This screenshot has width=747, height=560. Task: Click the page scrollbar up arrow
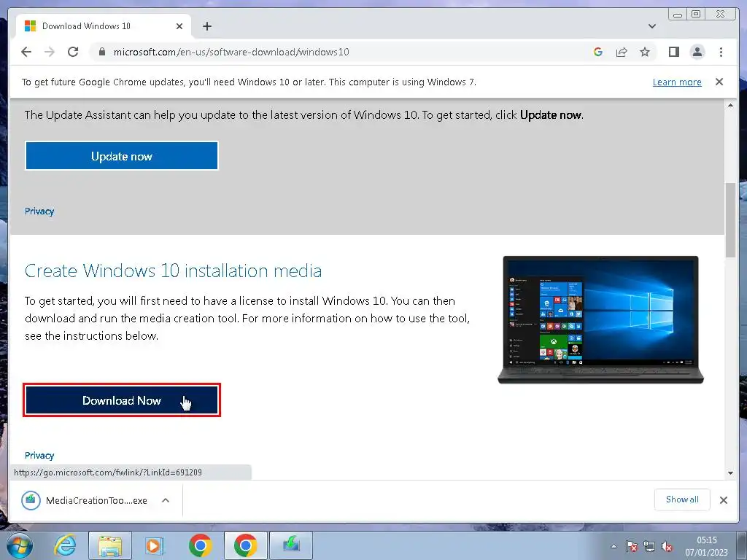(x=730, y=105)
